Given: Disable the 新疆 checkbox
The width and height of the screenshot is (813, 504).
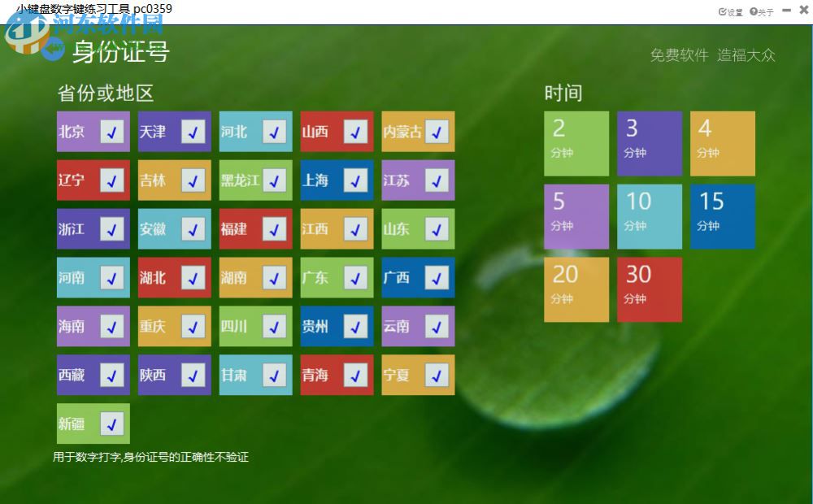Looking at the screenshot, I should pos(112,424).
